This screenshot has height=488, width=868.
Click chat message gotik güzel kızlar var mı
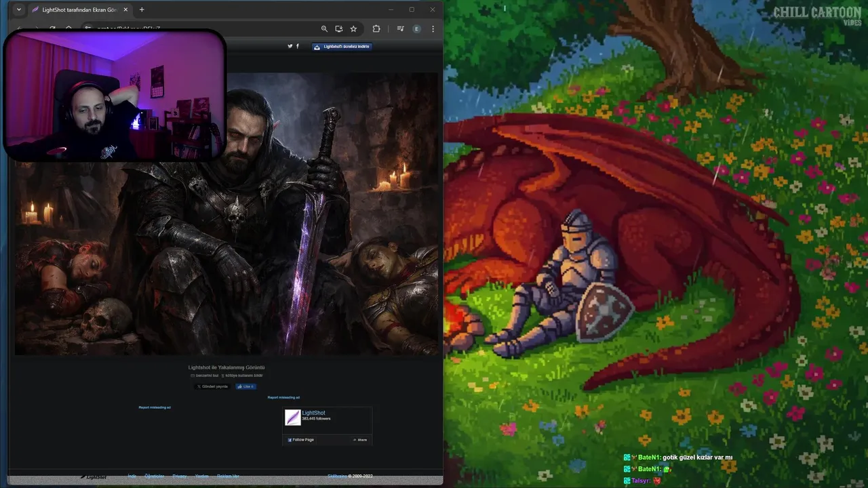coord(697,457)
